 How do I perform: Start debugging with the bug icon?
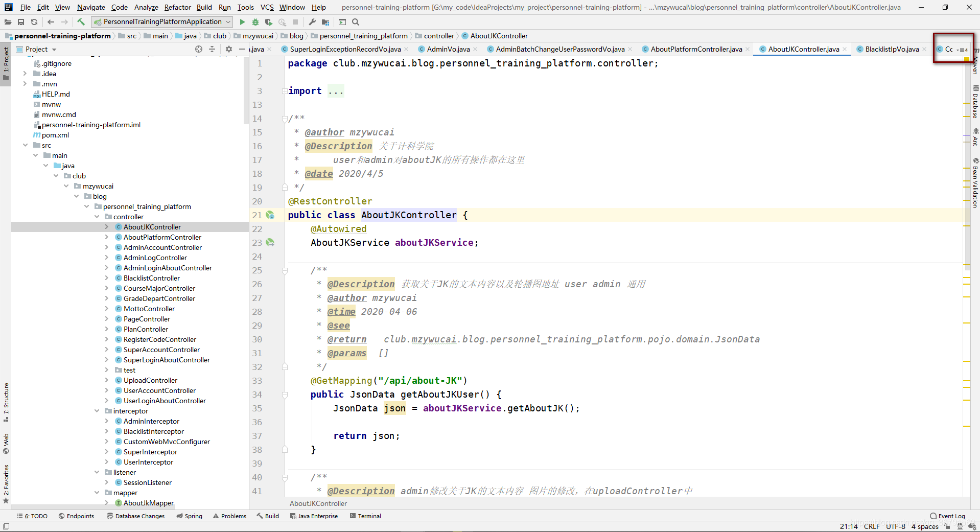(255, 22)
